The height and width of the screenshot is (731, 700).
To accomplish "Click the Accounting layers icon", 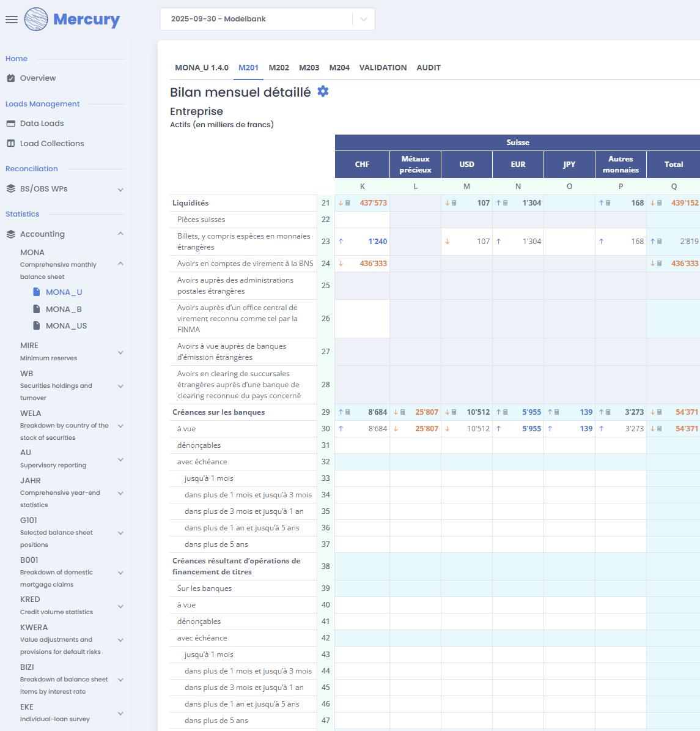I will [x=11, y=234].
